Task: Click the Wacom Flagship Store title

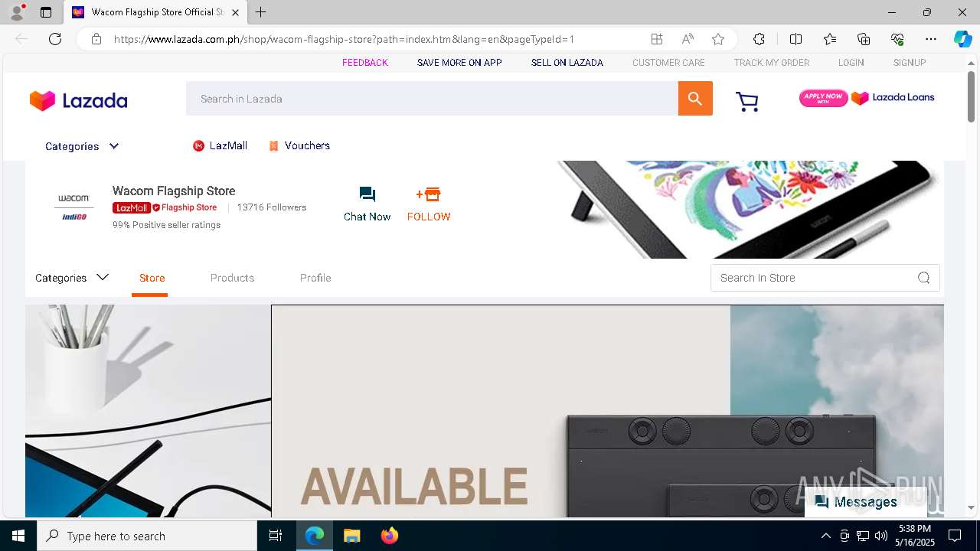Action: click(174, 191)
